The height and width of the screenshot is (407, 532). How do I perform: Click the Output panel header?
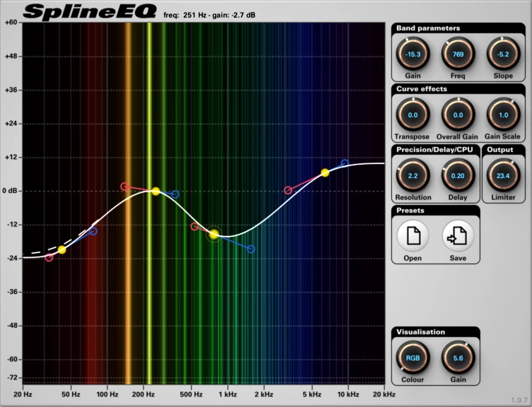point(503,150)
